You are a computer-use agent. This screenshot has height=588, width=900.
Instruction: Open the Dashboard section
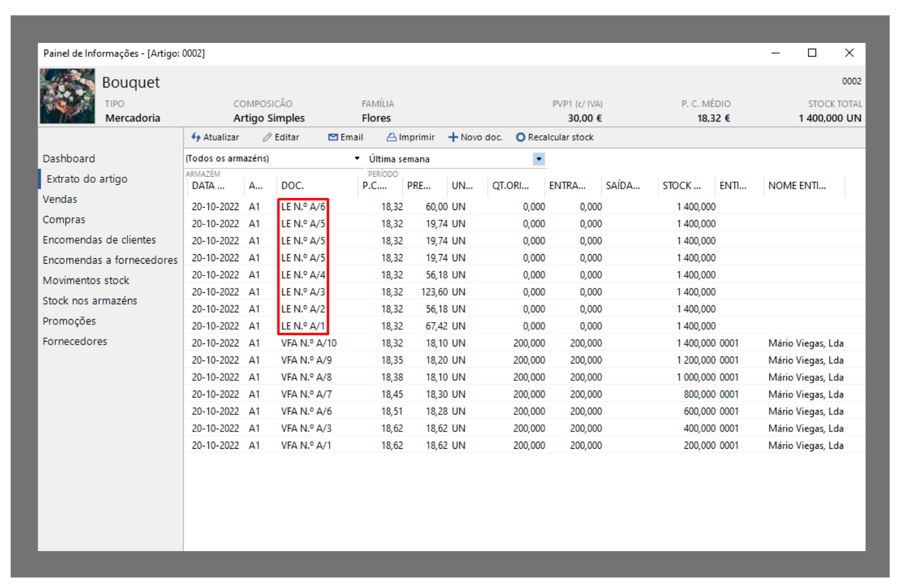point(68,159)
